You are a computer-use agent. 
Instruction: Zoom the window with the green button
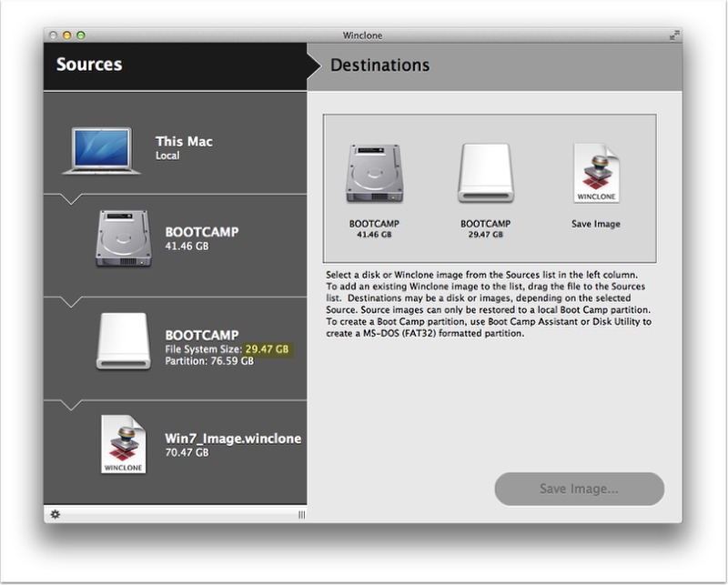pyautogui.click(x=81, y=35)
